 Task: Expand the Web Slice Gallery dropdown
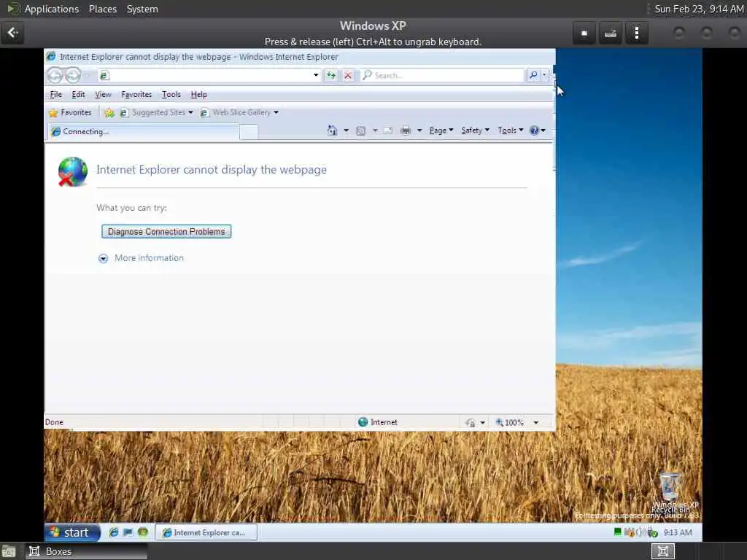(x=276, y=113)
